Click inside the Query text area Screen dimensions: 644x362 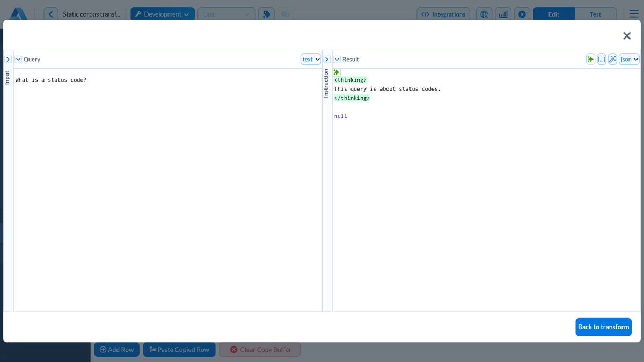[161, 161]
